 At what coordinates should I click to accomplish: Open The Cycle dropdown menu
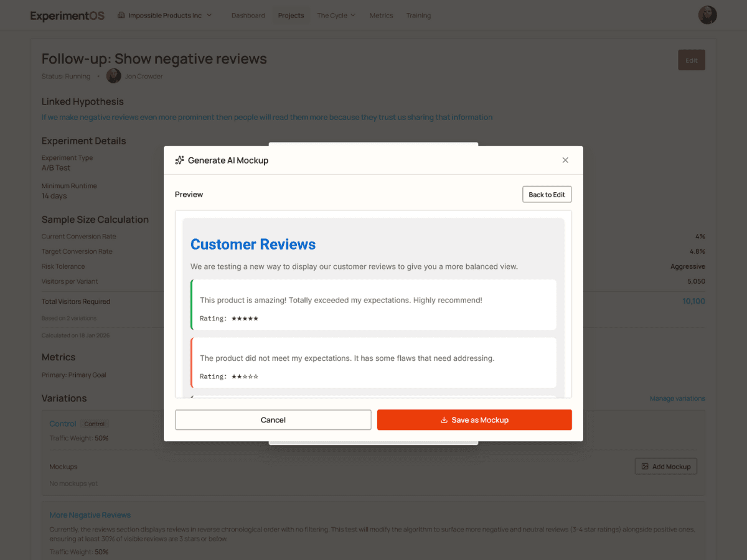click(x=336, y=16)
